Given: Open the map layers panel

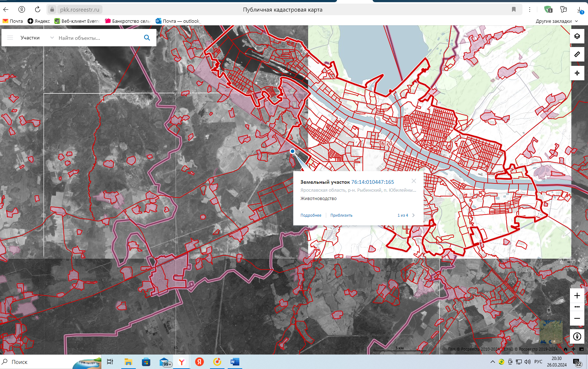Looking at the screenshot, I should click(577, 36).
